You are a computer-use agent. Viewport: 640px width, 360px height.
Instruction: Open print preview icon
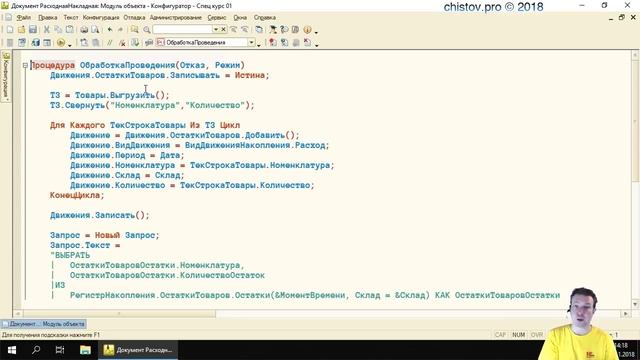(x=95, y=30)
